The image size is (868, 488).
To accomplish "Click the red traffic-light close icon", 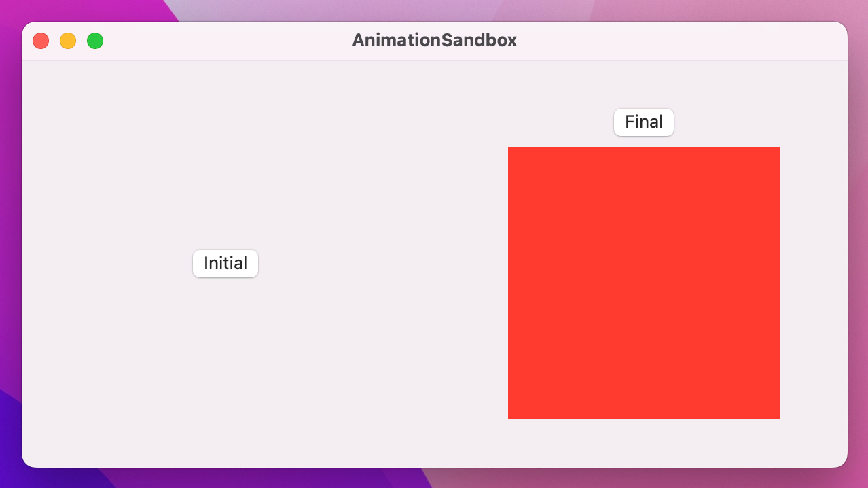I will click(x=41, y=41).
